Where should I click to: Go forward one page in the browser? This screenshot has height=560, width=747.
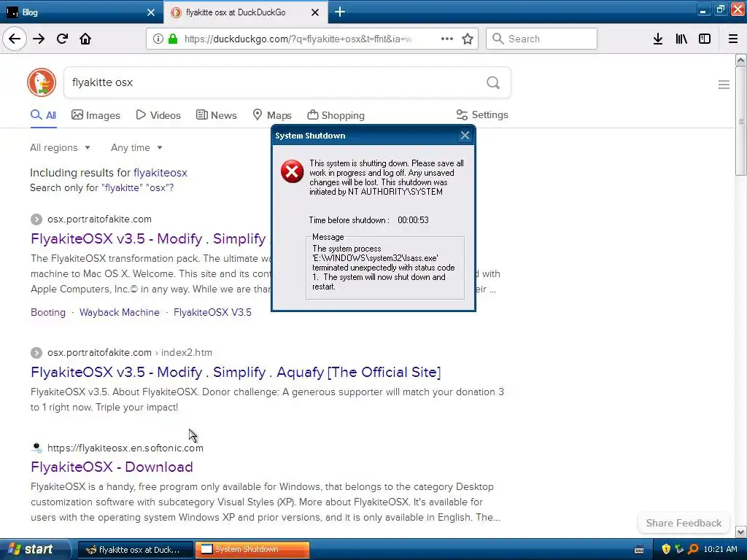(x=39, y=39)
